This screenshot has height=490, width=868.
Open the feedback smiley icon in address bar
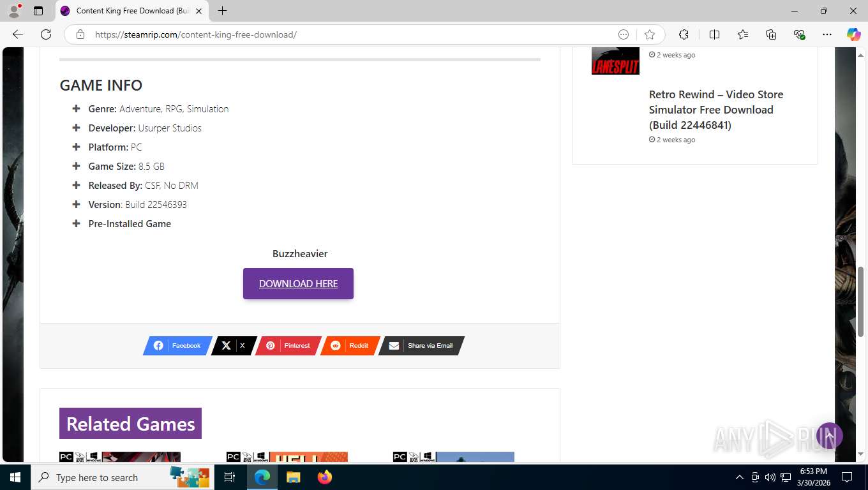(624, 34)
